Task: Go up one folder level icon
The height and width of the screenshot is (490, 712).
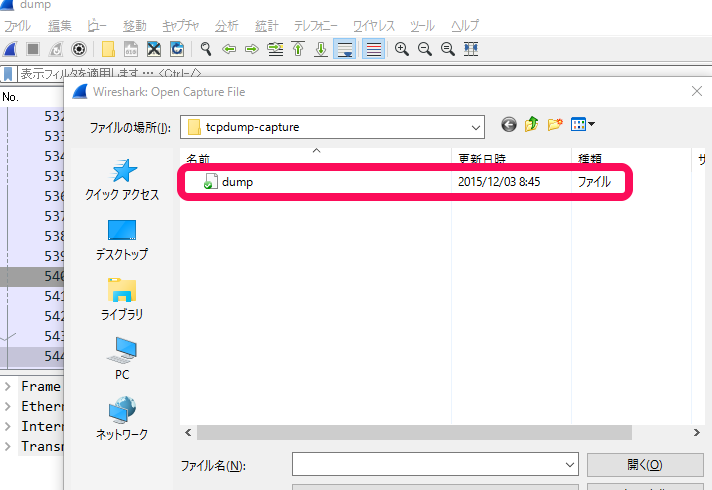Action: point(531,124)
